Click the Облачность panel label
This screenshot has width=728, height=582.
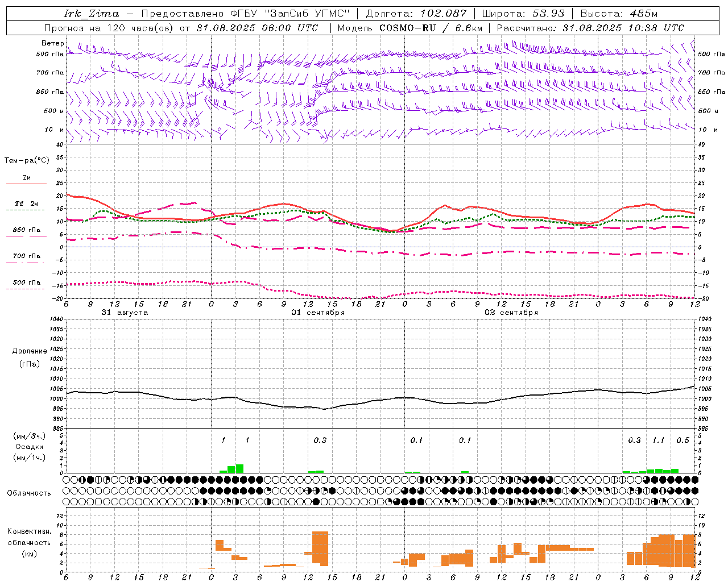pos(29,493)
